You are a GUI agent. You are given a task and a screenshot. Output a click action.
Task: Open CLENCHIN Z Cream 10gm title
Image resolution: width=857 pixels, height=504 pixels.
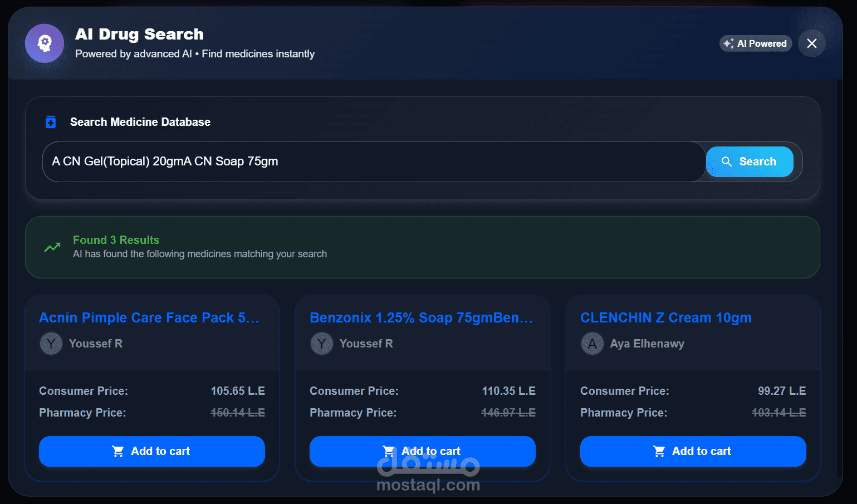(x=666, y=317)
